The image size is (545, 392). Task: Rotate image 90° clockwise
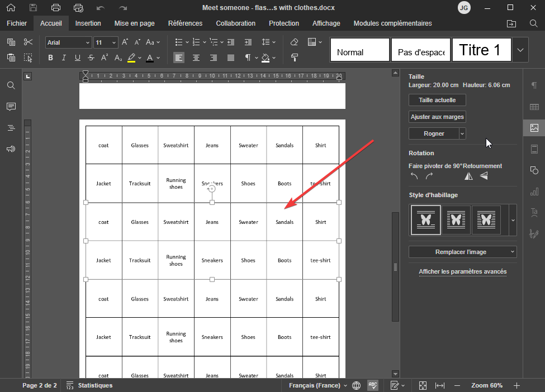click(x=429, y=176)
